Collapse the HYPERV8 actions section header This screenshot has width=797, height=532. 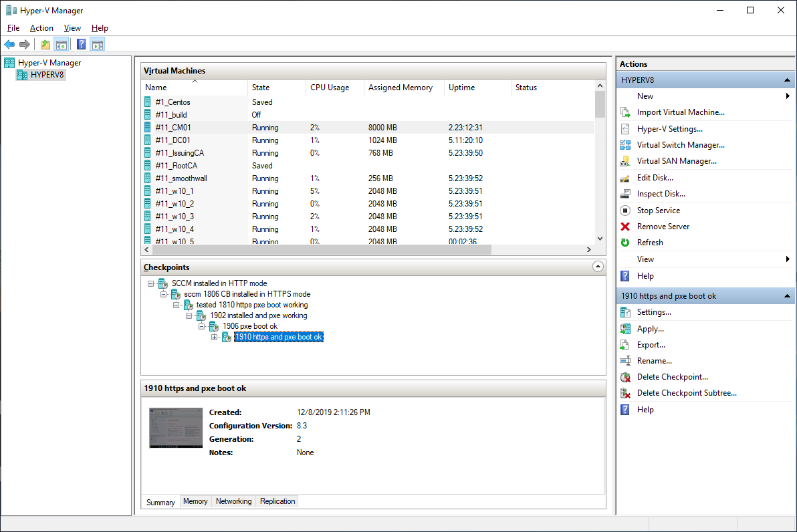pos(787,80)
